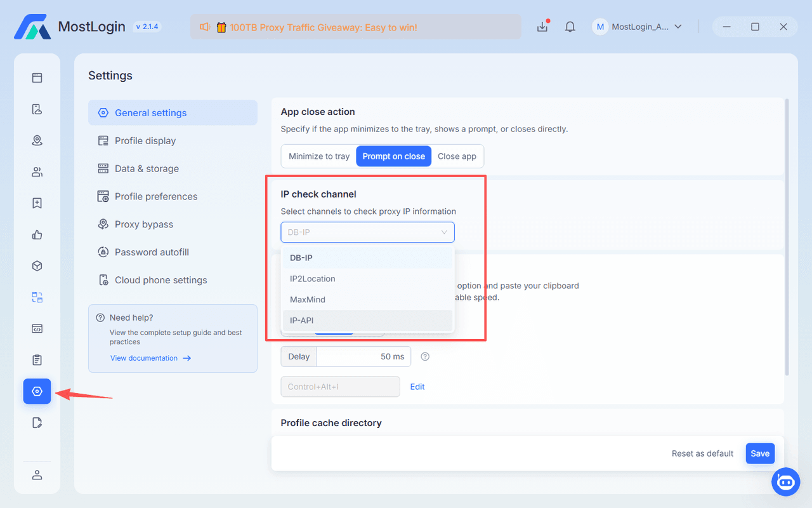Select Prompt on close option
Image resolution: width=812 pixels, height=508 pixels.
click(x=394, y=156)
